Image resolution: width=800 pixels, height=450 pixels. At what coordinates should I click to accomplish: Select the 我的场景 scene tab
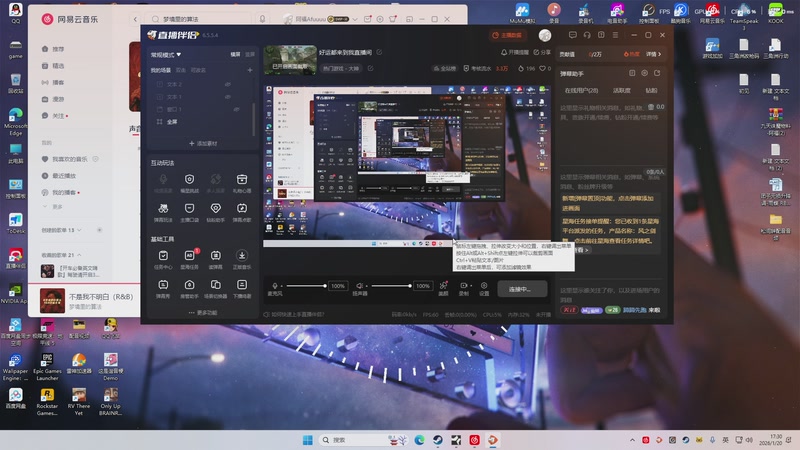coord(161,70)
